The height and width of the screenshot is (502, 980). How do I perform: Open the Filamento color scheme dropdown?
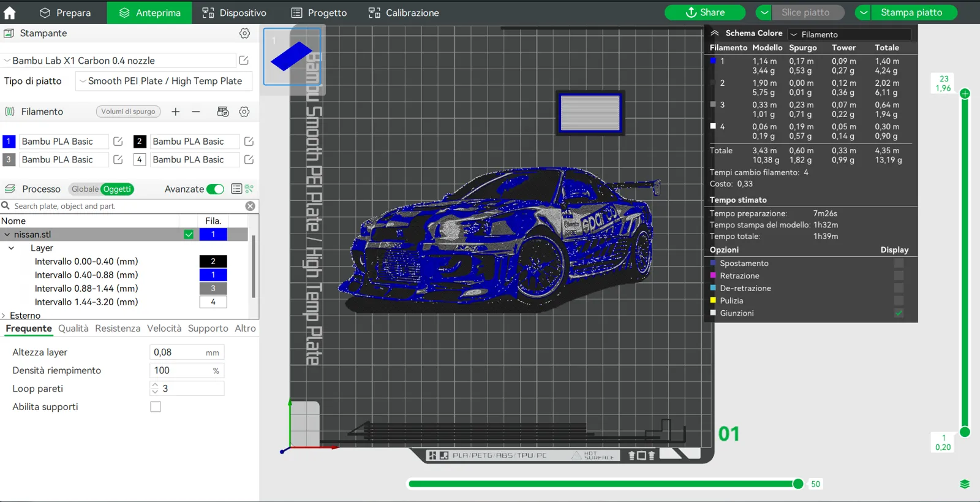tap(850, 34)
